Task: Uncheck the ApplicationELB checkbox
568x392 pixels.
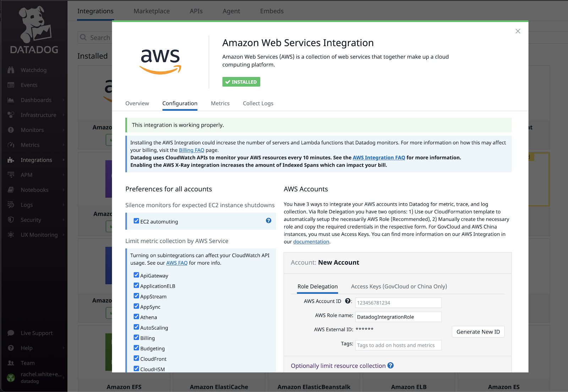Action: click(136, 285)
